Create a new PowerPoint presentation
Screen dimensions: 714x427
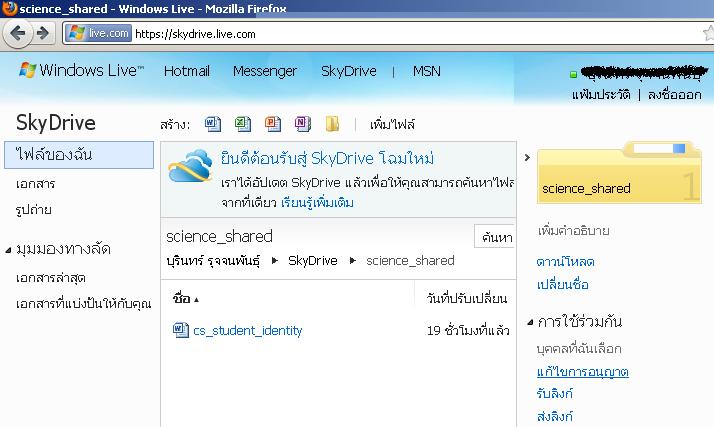tap(272, 124)
